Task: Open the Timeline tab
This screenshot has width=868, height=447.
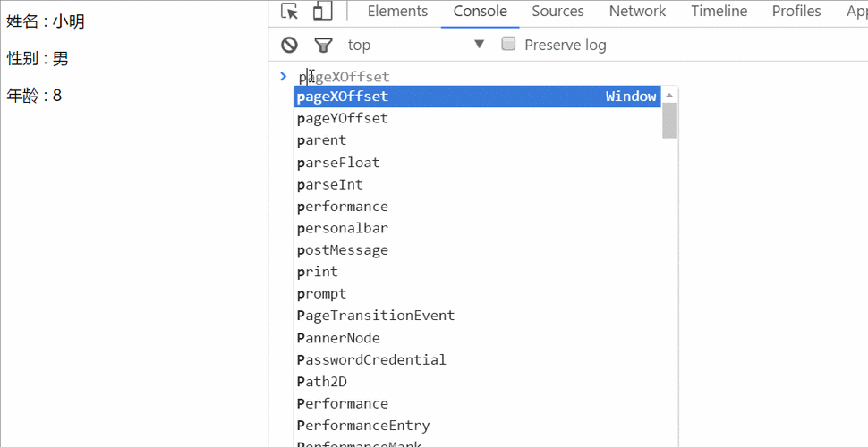Action: coord(719,12)
